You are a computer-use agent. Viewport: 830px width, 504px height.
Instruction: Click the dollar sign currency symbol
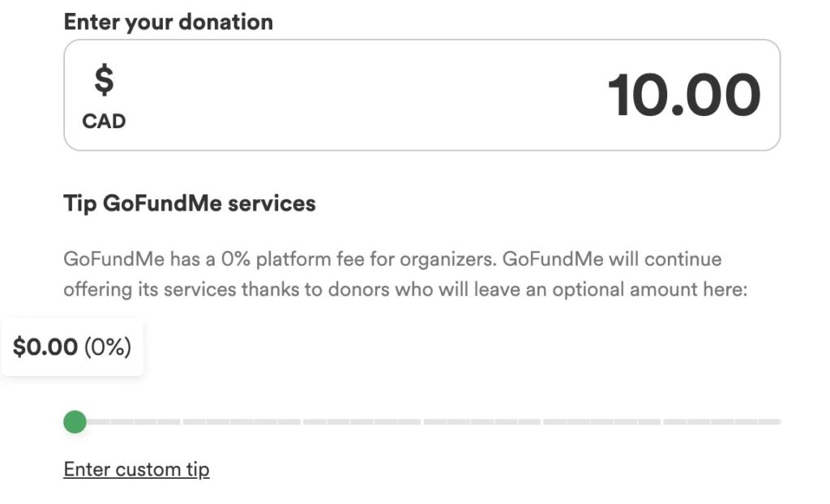pyautogui.click(x=104, y=81)
